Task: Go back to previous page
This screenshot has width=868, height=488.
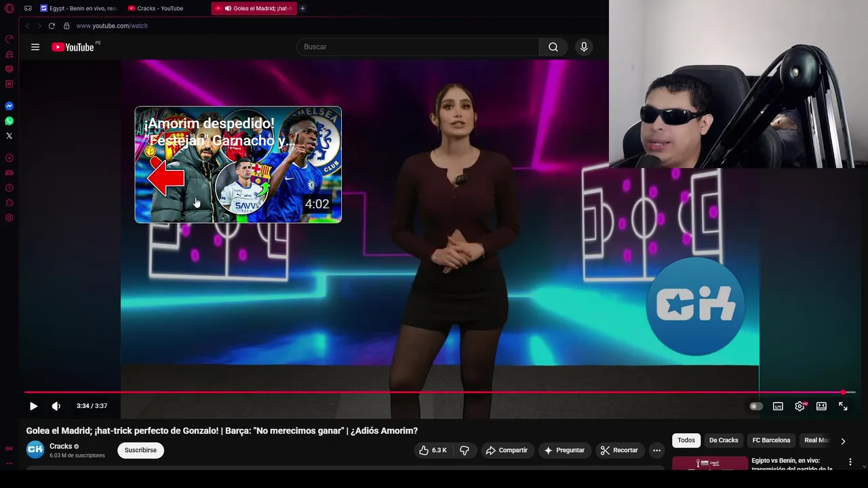Action: 28,26
